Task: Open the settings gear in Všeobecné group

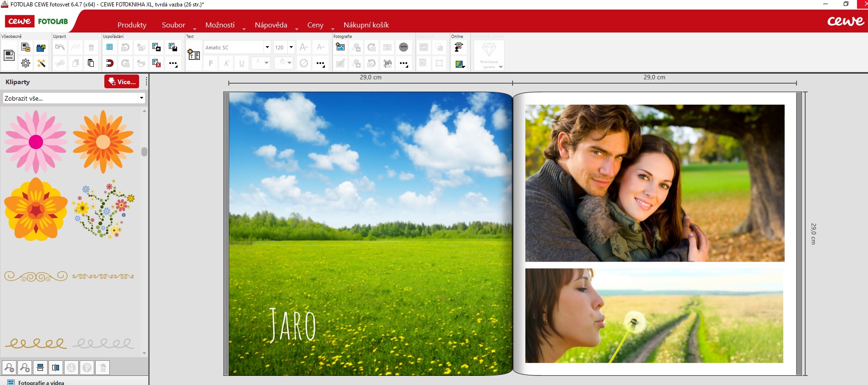Action: (x=26, y=64)
